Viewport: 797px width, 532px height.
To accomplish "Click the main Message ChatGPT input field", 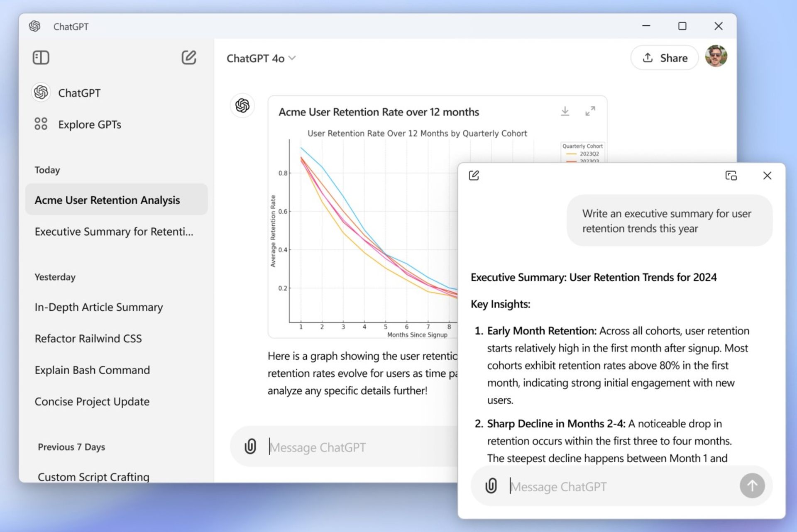I will pos(357,447).
